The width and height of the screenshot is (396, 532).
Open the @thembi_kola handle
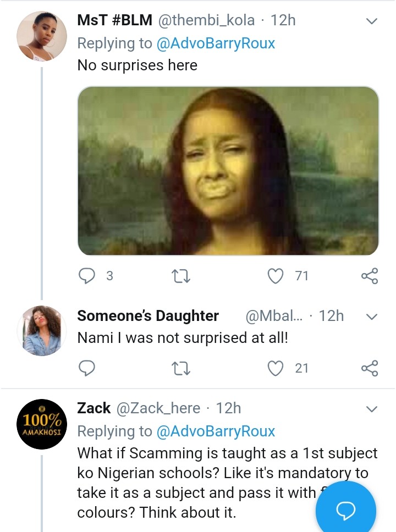[x=206, y=20]
